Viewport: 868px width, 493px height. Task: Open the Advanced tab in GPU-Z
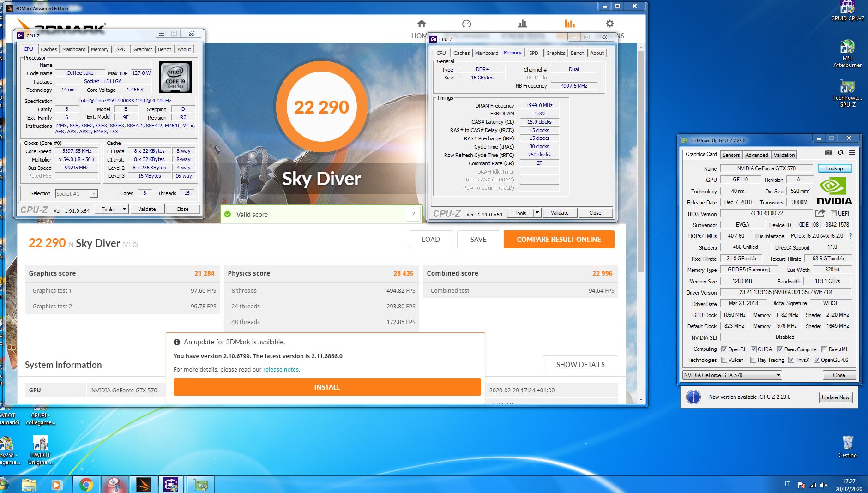(757, 155)
